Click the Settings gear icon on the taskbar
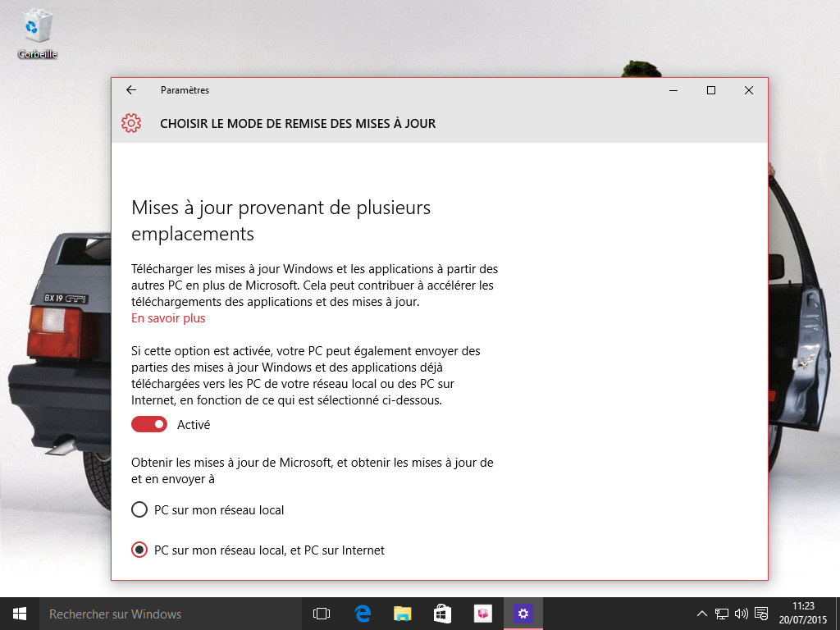The image size is (840, 630). (x=523, y=613)
